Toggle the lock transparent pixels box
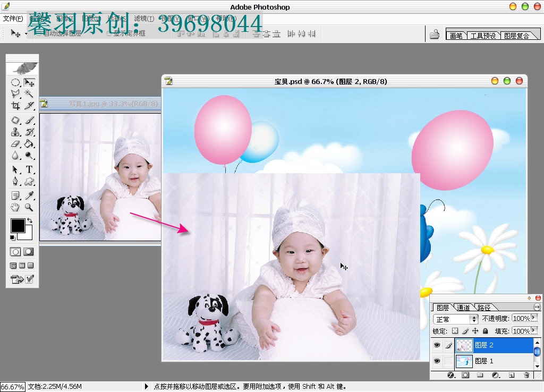 tap(455, 331)
